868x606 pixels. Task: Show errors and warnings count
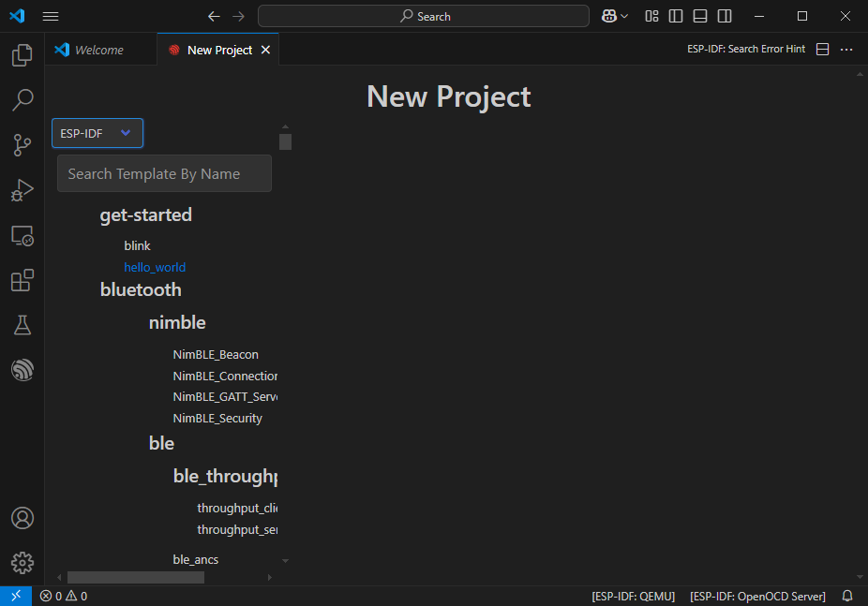pos(63,596)
